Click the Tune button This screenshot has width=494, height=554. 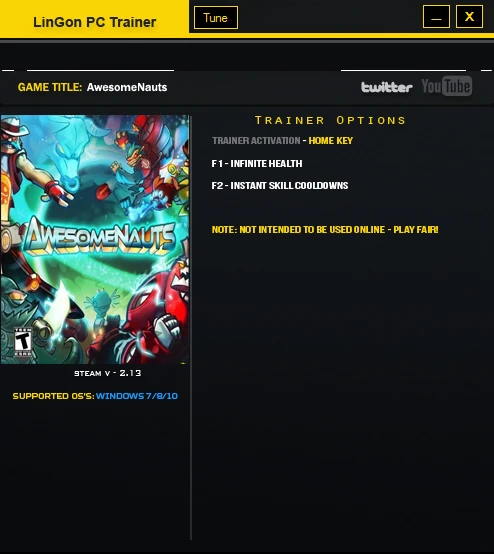click(x=216, y=17)
